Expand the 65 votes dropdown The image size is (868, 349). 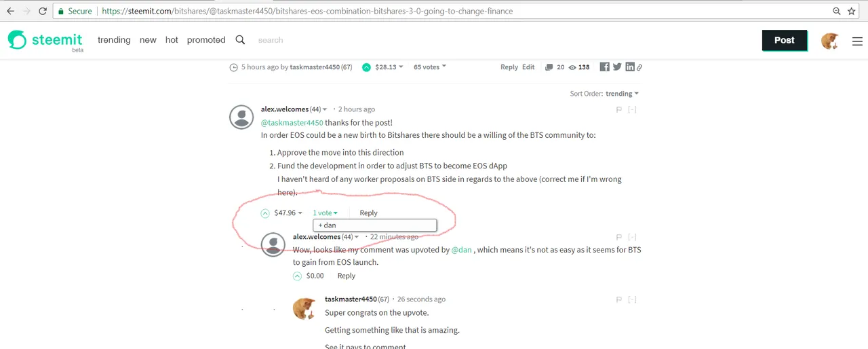(430, 67)
